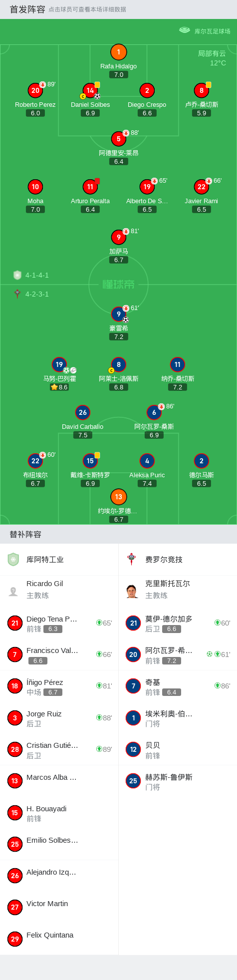Open substitute Diego Tena row
The image size is (237, 980).
pos(59,623)
